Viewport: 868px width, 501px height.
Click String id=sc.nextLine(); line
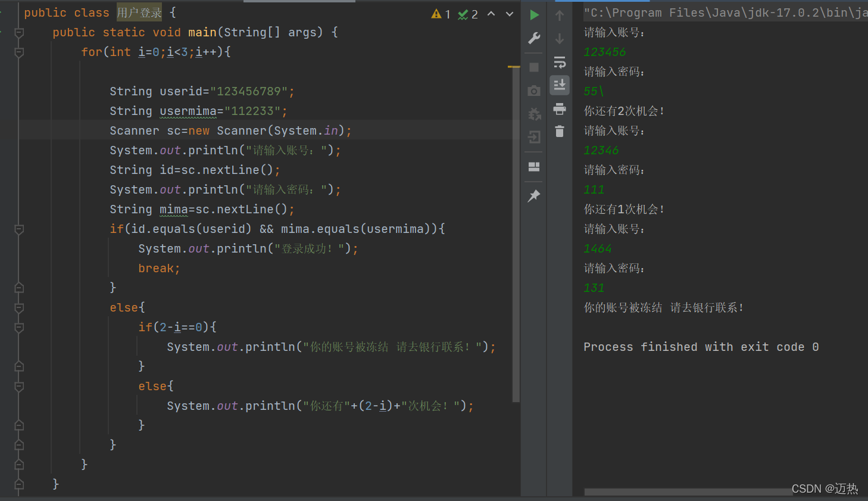tap(195, 170)
